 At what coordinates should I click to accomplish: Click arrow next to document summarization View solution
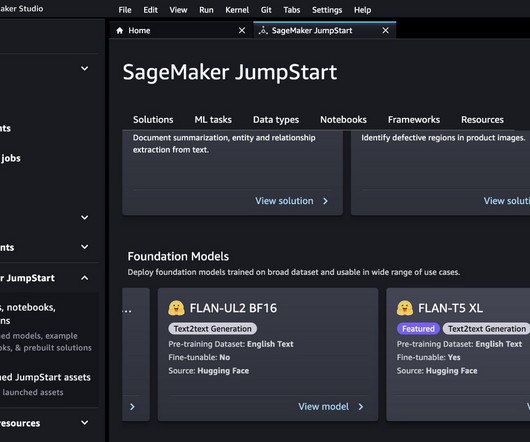click(325, 201)
